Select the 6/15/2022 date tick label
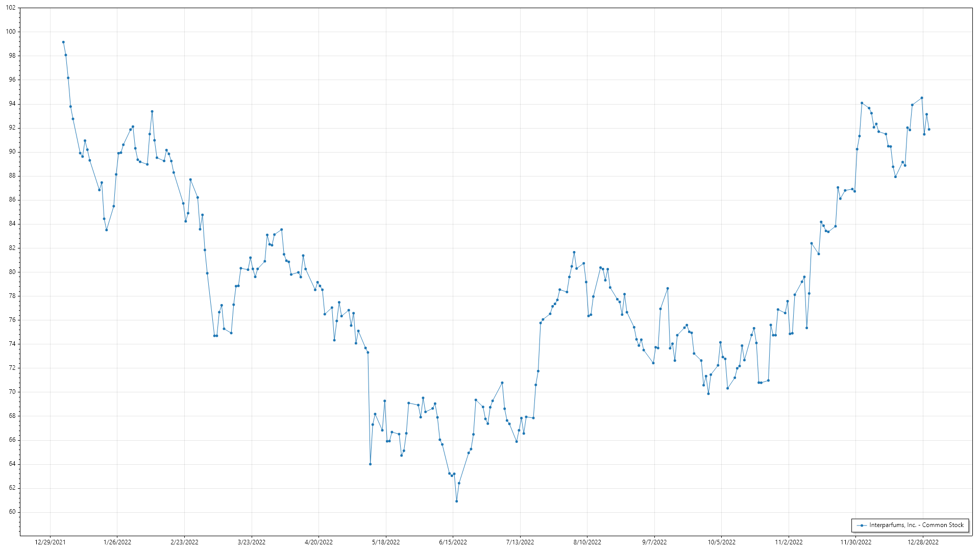980x551 pixels. click(x=453, y=542)
